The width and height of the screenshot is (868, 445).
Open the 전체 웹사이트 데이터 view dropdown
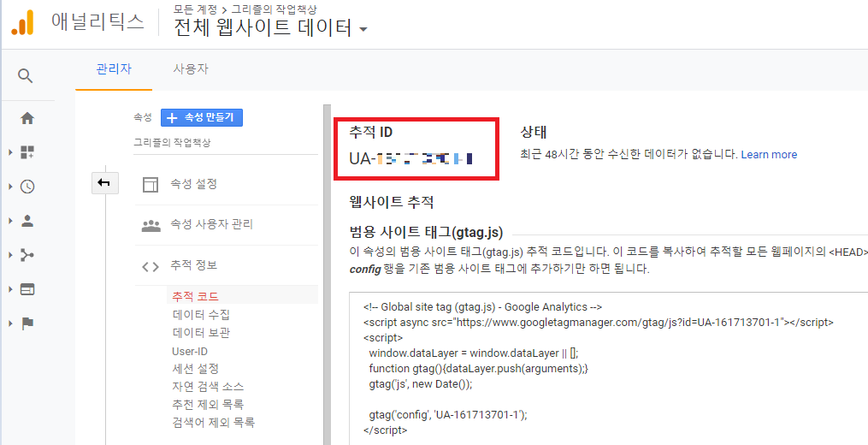click(271, 27)
